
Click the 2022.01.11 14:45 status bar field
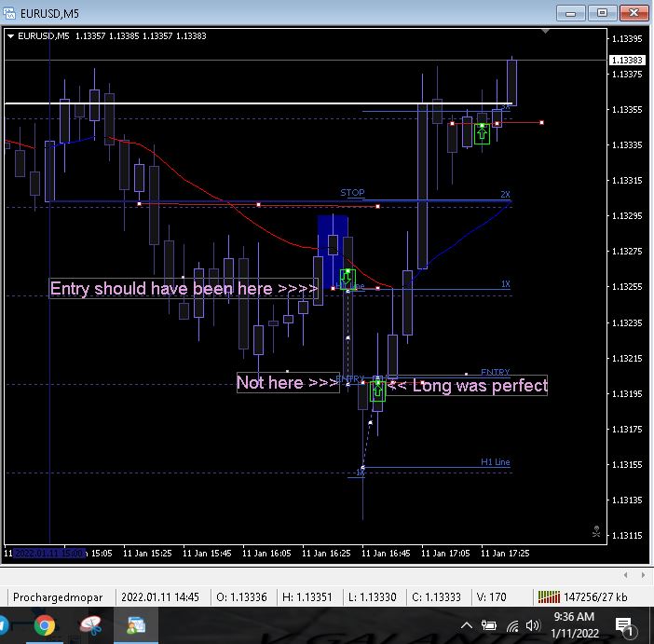point(160,597)
